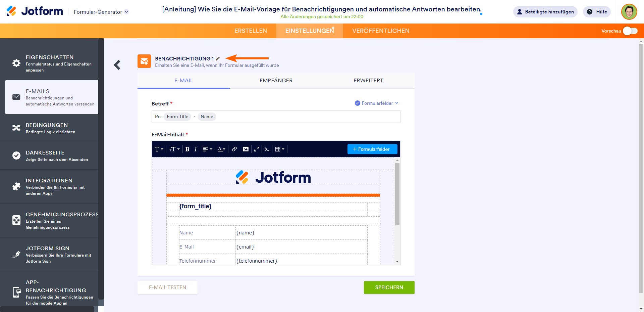Click the form title heading text
644x312 pixels.
click(322, 9)
